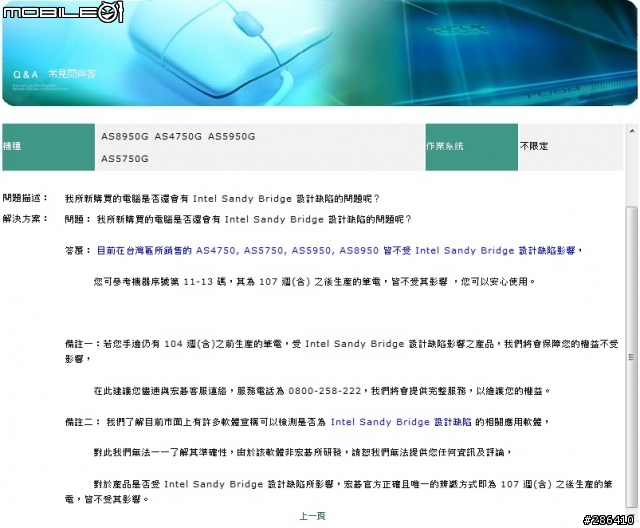Click the line mentioning 序號第 11-13 碼
Image resolution: width=640 pixels, height=528 pixels.
tap(314, 282)
